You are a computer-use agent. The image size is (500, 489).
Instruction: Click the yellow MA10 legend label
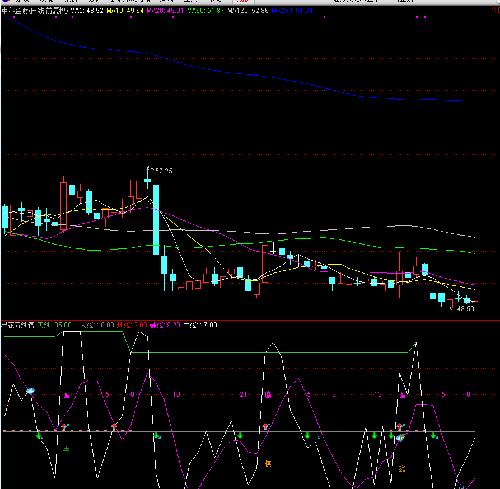[125, 11]
